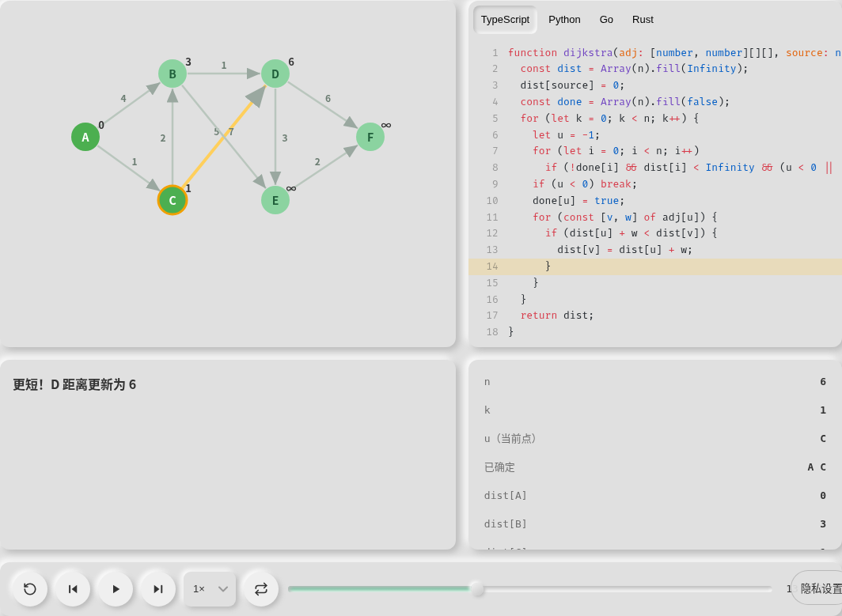Click graph node E
The width and height of the screenshot is (842, 616).
(x=275, y=200)
